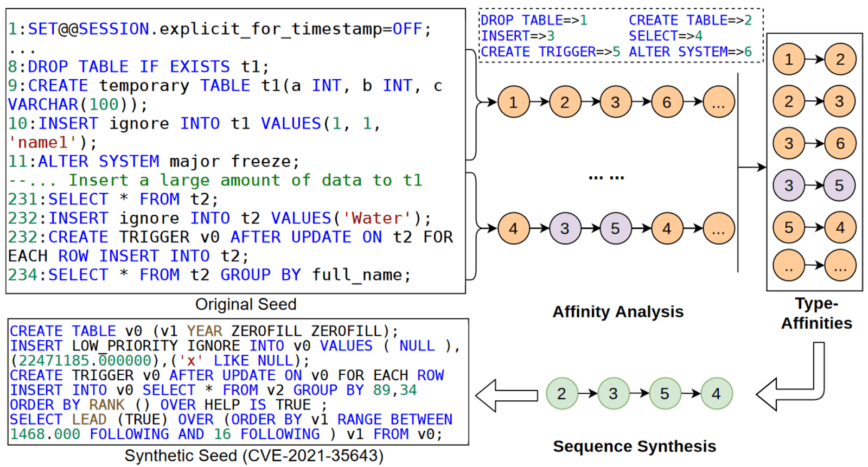Viewport: 868px width, 467px height.
Task: Click the ellipsis node ending the top chain
Action: pos(718,102)
